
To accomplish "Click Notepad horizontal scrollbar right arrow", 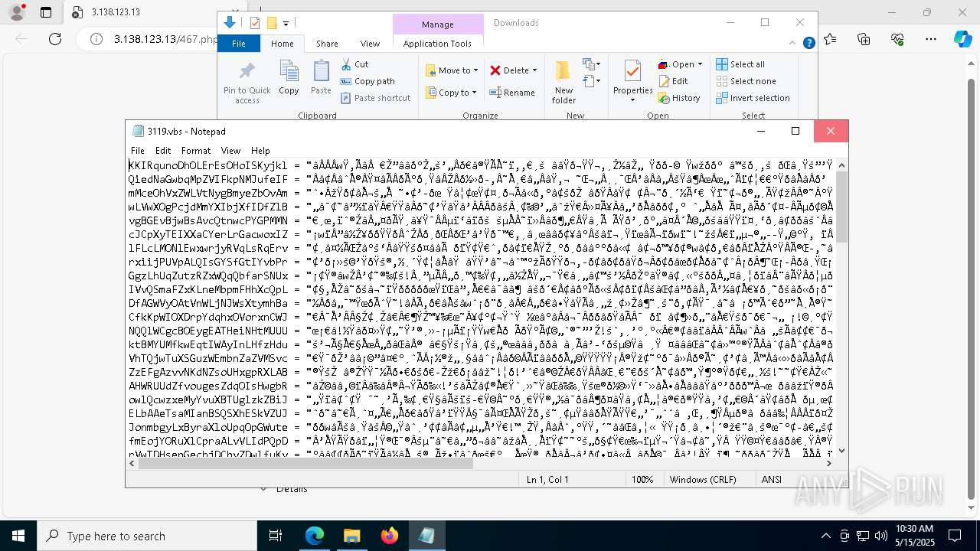I will point(828,463).
